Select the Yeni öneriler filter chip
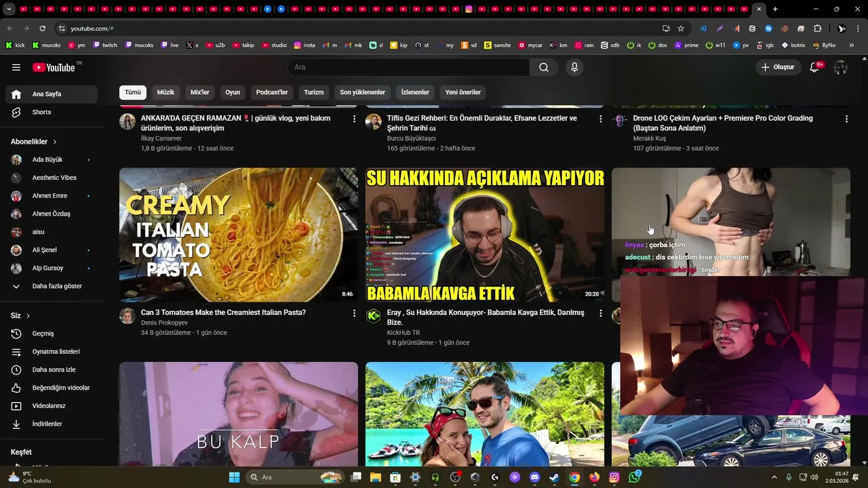 (463, 92)
